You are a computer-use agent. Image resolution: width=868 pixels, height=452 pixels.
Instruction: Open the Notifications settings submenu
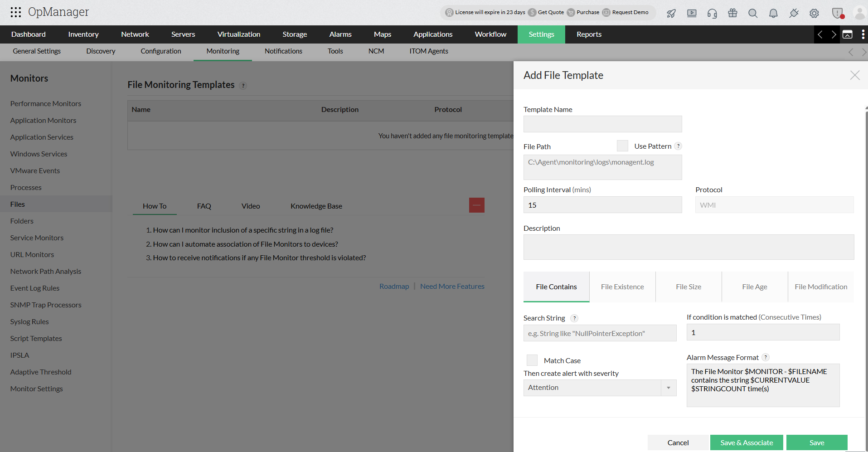point(283,51)
